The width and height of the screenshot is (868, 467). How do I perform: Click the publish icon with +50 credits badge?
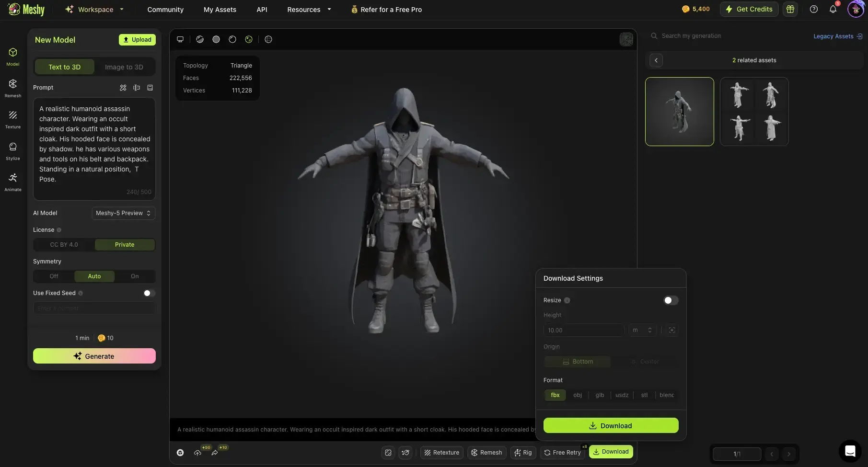pos(198,453)
